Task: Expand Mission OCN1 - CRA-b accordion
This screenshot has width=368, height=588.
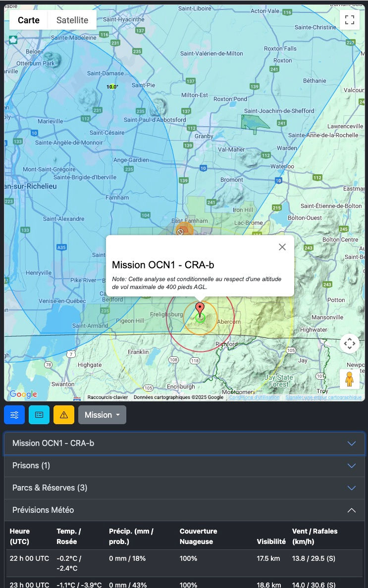Action: 184,443
